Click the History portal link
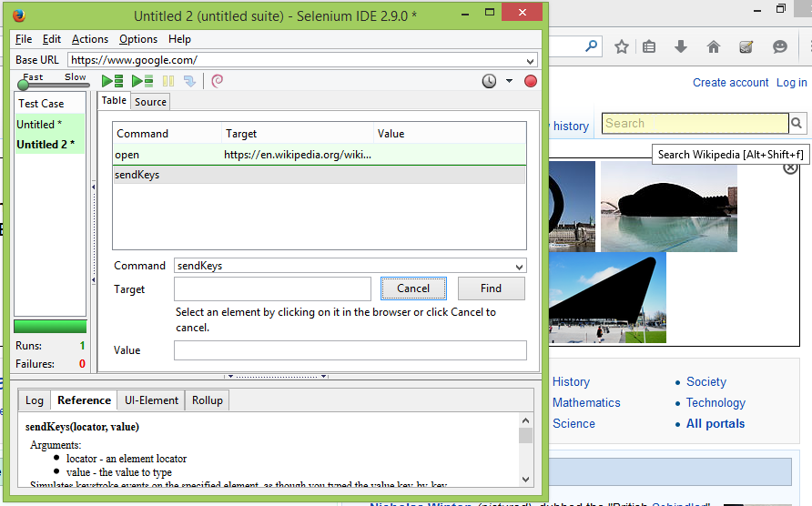 coord(571,381)
